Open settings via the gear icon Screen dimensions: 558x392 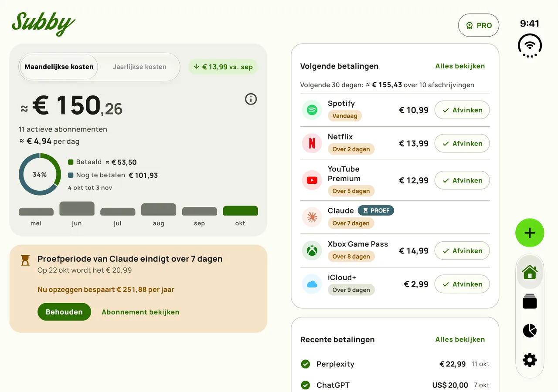[530, 360]
